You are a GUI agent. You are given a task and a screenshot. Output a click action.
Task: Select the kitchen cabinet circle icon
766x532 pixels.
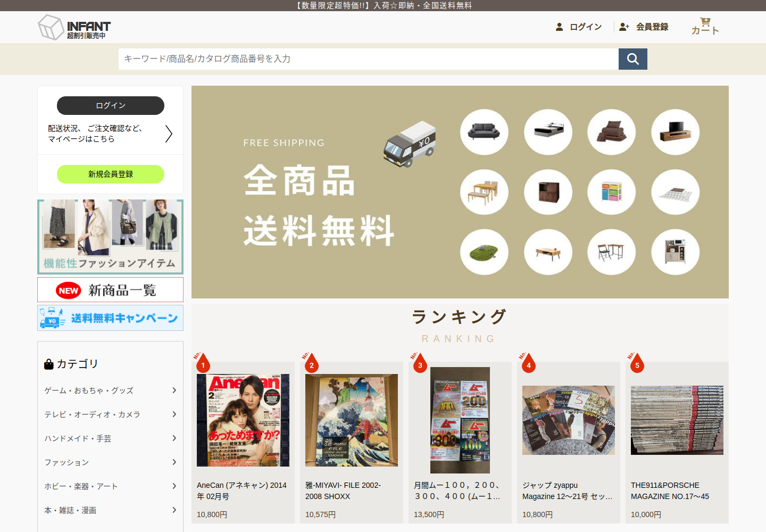(x=676, y=252)
